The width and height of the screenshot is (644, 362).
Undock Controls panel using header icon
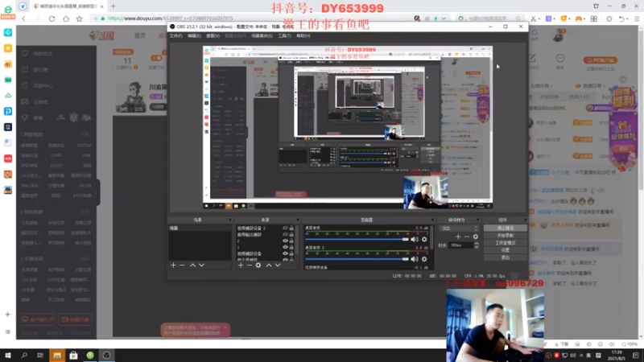[525, 220]
